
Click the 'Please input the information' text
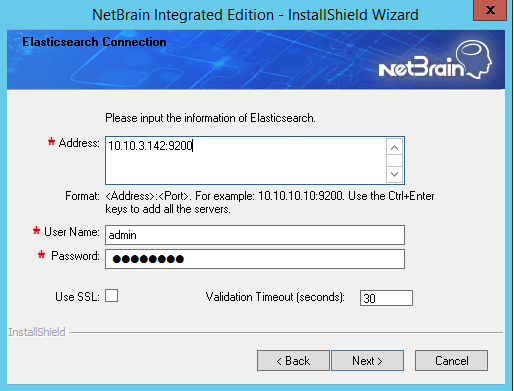210,118
